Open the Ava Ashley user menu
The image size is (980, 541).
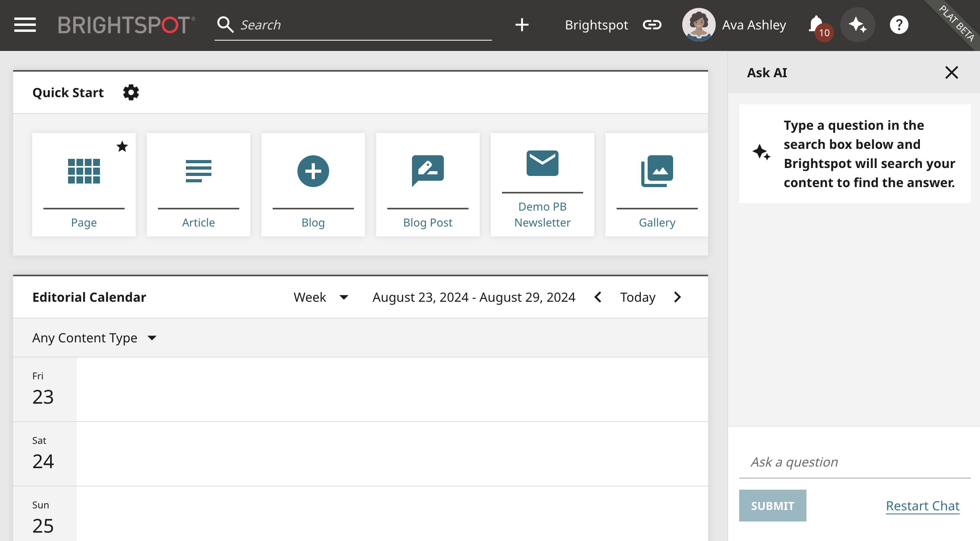coord(754,25)
